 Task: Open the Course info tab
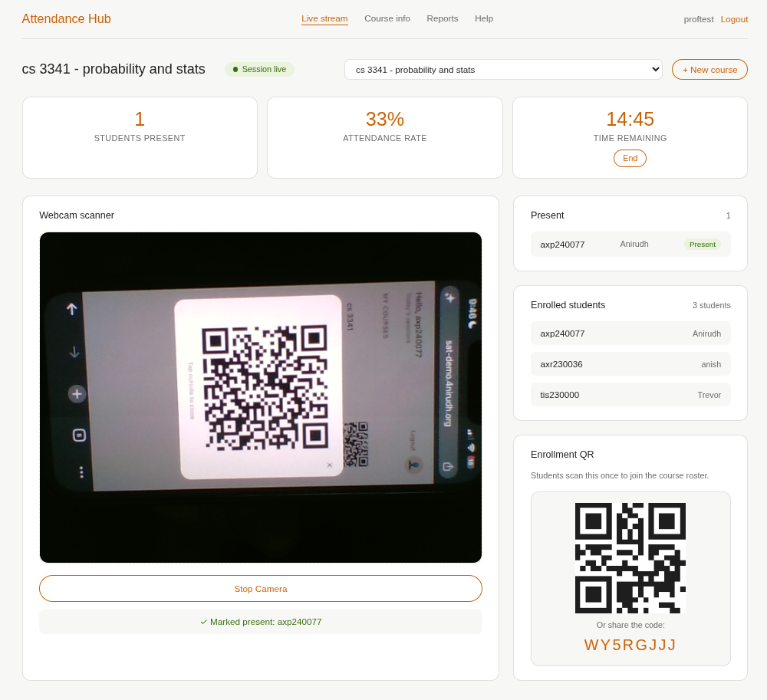pyautogui.click(x=387, y=18)
